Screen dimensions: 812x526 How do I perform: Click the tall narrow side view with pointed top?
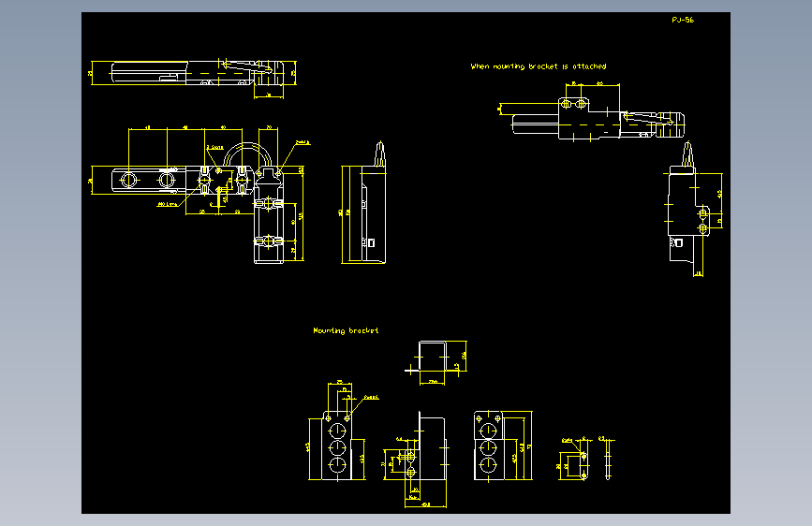373,202
